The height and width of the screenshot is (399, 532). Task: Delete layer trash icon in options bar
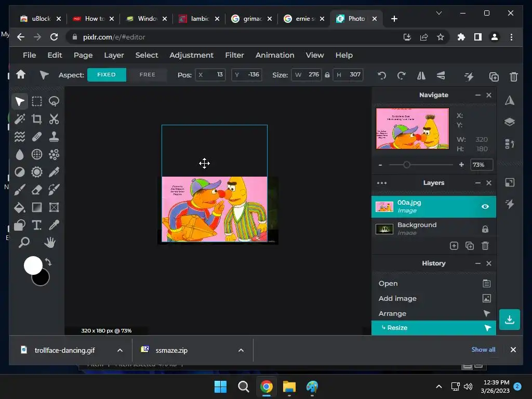click(514, 77)
